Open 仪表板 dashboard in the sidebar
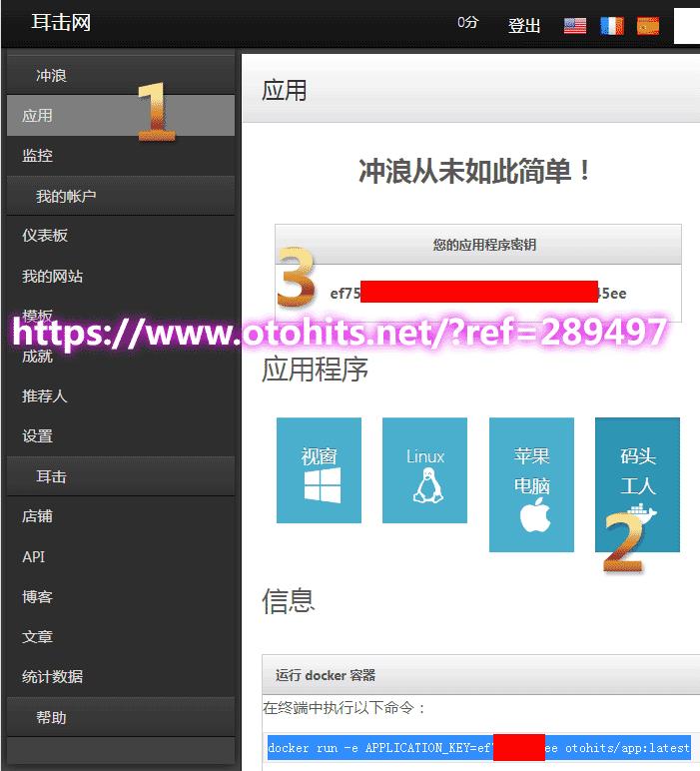 [121, 235]
